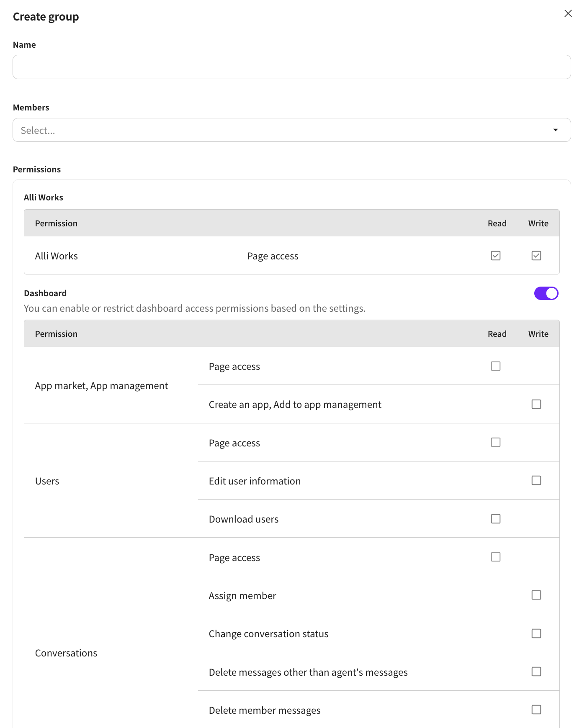The height and width of the screenshot is (728, 582).
Task: Disable the Dashboard permissions toggle
Action: (546, 293)
